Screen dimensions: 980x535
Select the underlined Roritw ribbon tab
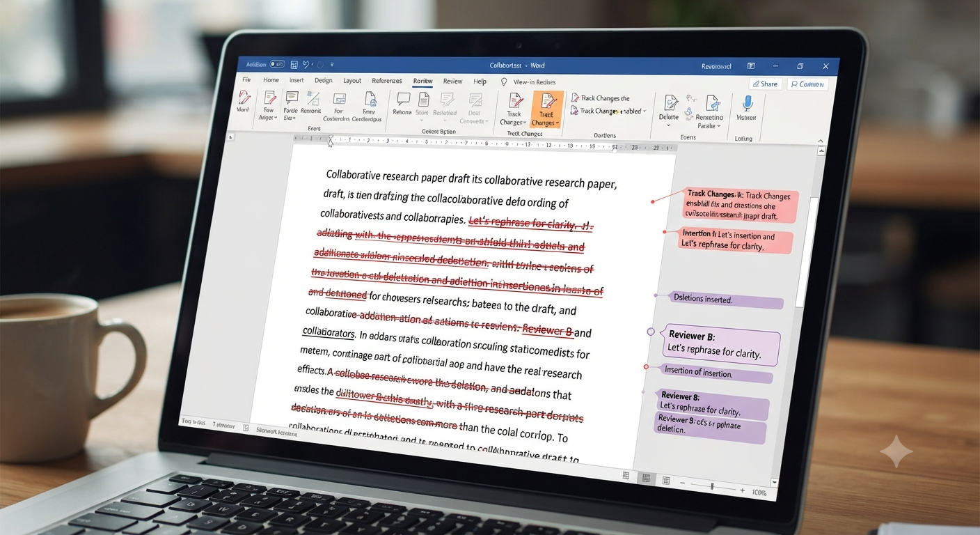tap(422, 81)
